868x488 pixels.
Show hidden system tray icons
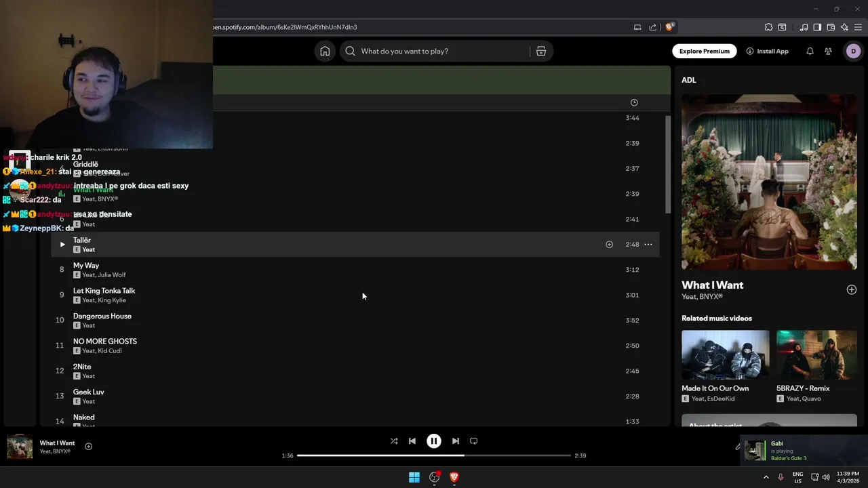[766, 477]
